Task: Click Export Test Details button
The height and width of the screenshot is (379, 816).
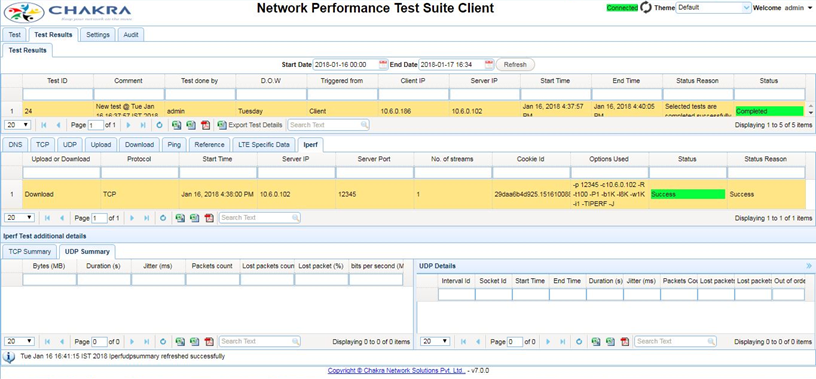Action: click(x=250, y=125)
